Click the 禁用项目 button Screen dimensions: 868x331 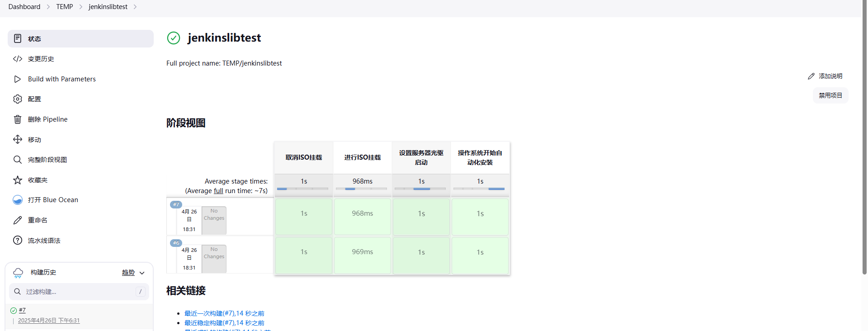(830, 95)
